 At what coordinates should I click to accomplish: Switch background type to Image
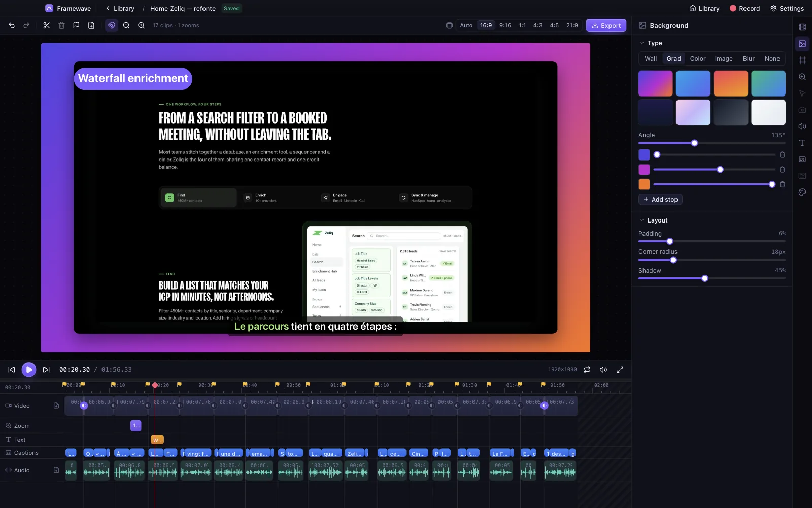click(724, 59)
